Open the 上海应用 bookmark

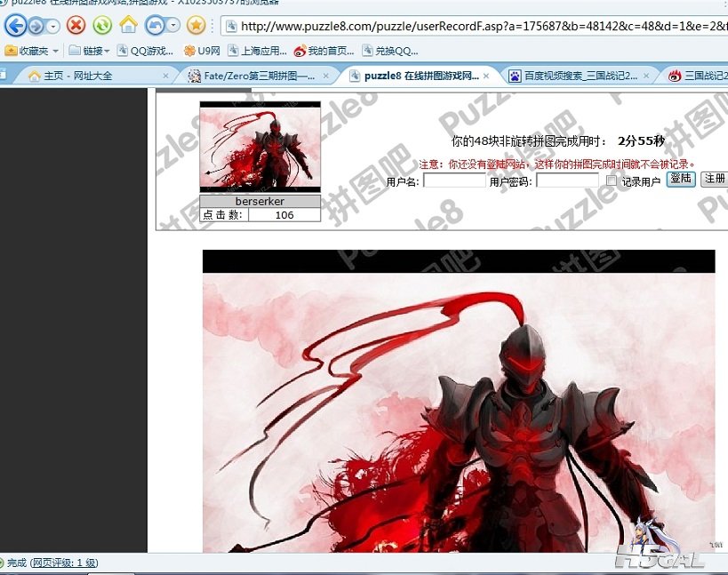pos(257,51)
